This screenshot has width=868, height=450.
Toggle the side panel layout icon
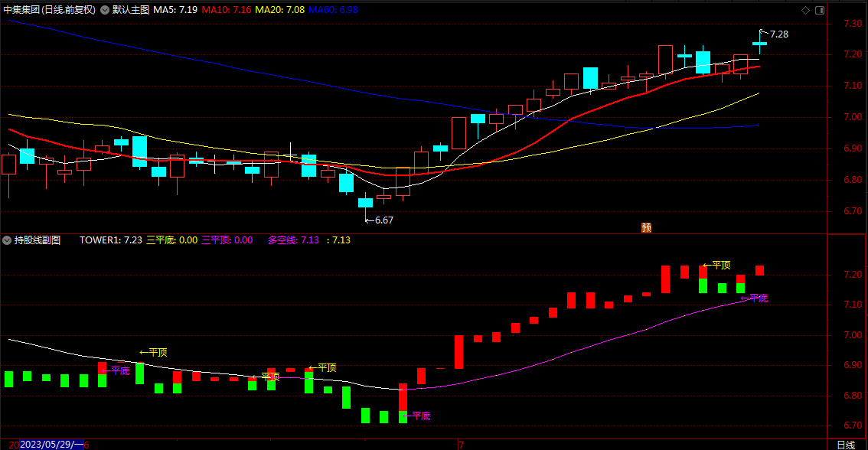point(820,10)
